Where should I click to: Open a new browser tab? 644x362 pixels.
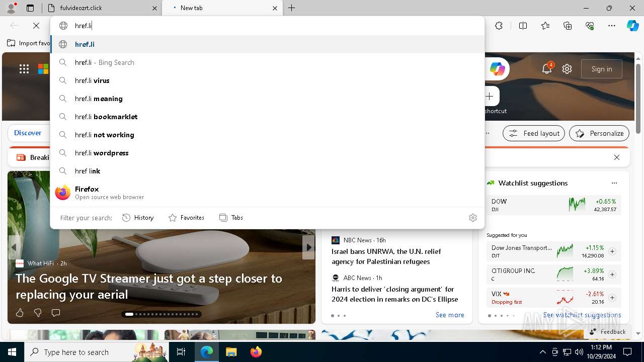[292, 8]
